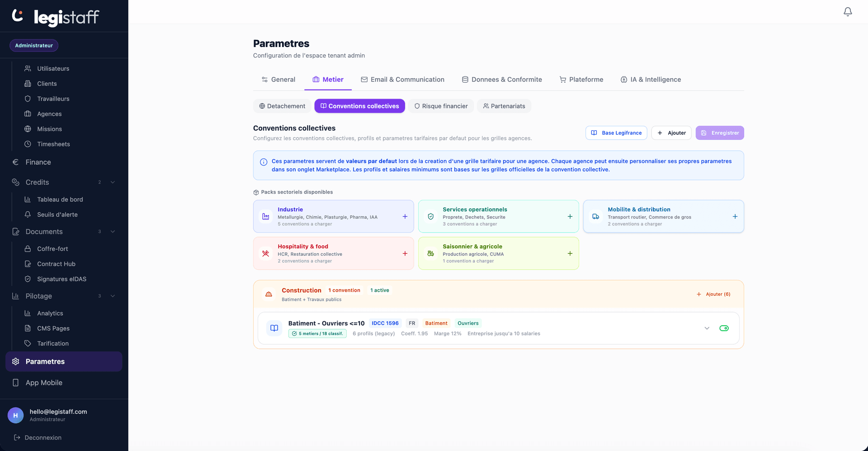Click the Ajouter button near Enregistrer

[x=671, y=133]
